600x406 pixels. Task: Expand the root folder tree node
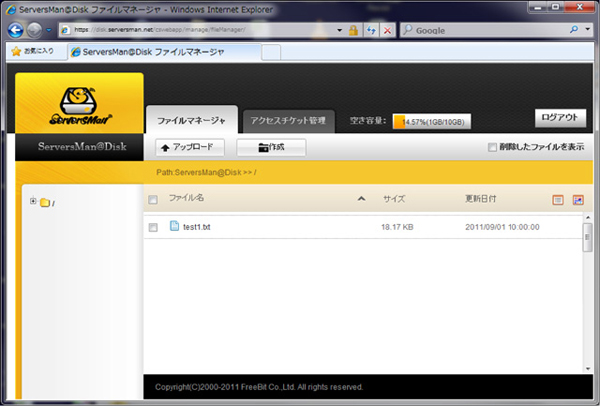(x=33, y=201)
